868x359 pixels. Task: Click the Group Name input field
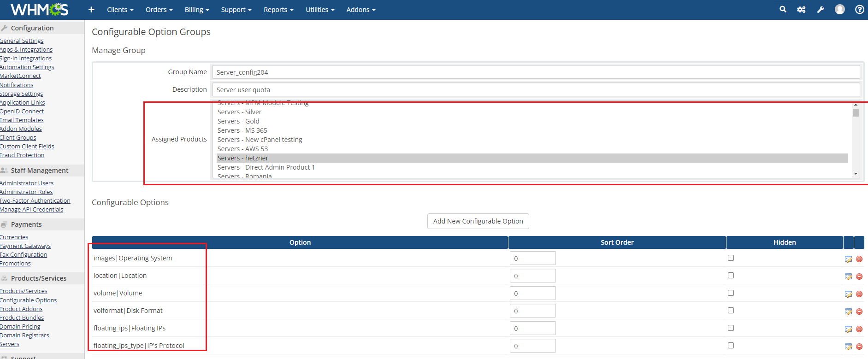click(x=536, y=72)
